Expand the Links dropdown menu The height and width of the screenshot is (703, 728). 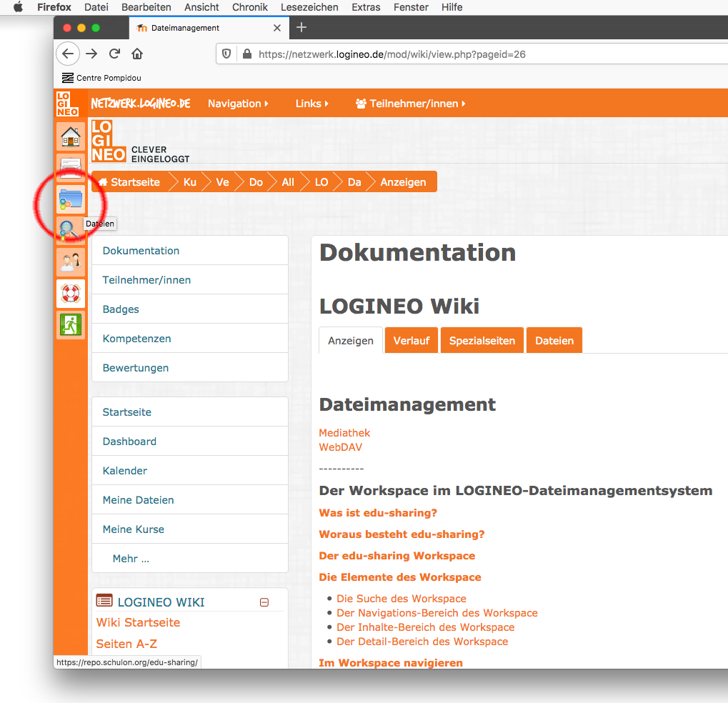[311, 104]
